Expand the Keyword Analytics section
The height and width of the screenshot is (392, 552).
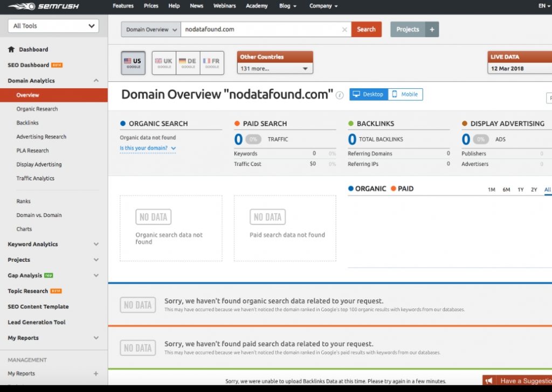click(96, 244)
